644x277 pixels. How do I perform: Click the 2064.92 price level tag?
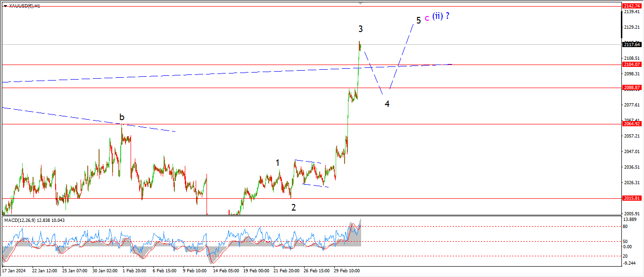tap(631, 124)
